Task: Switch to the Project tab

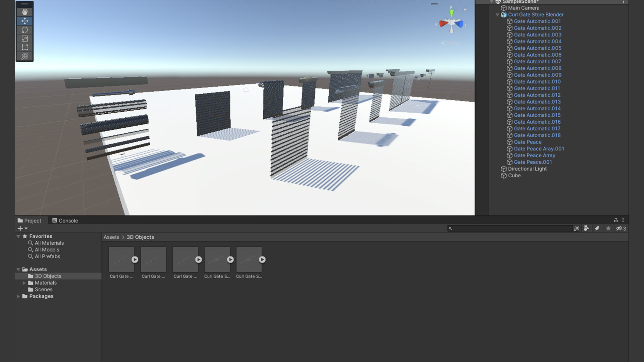Action: pos(30,221)
